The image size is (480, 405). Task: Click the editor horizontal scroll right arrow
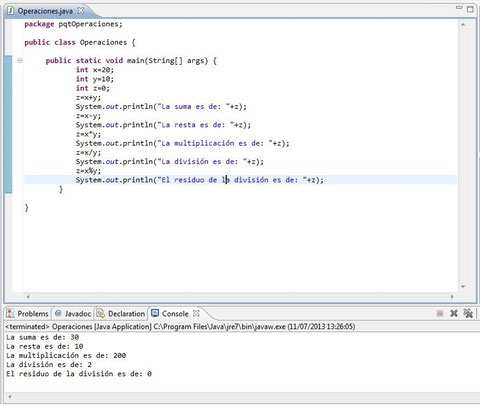[x=452, y=296]
